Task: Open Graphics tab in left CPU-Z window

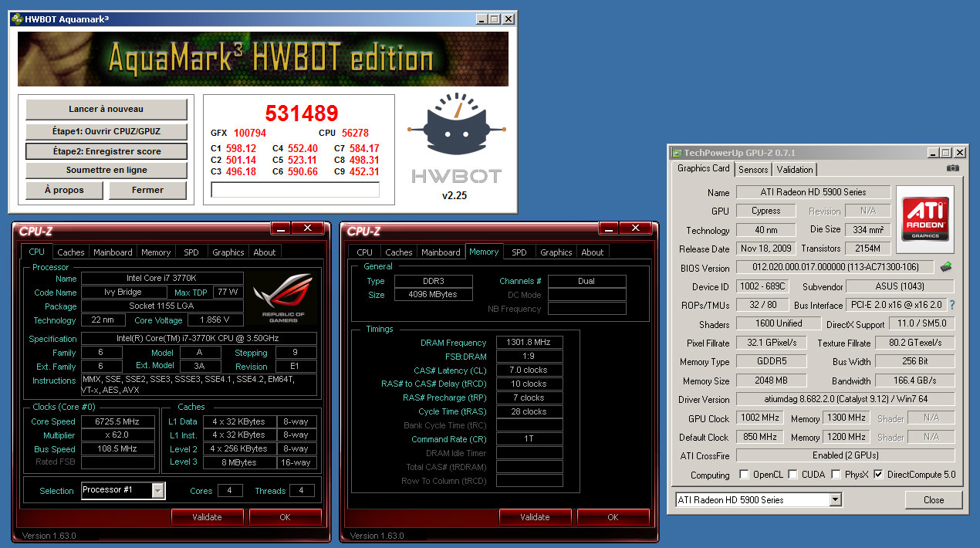Action: (228, 252)
